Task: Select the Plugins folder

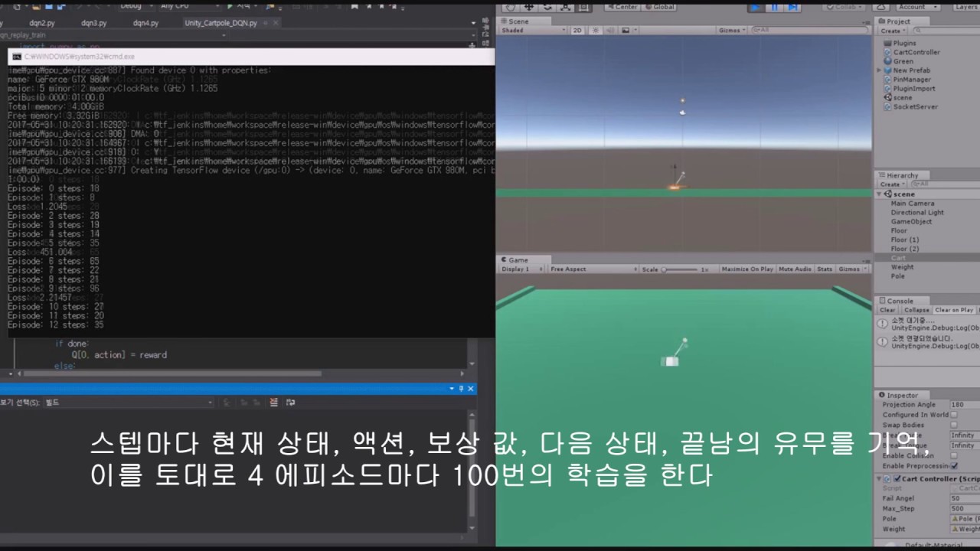Action: pos(904,44)
